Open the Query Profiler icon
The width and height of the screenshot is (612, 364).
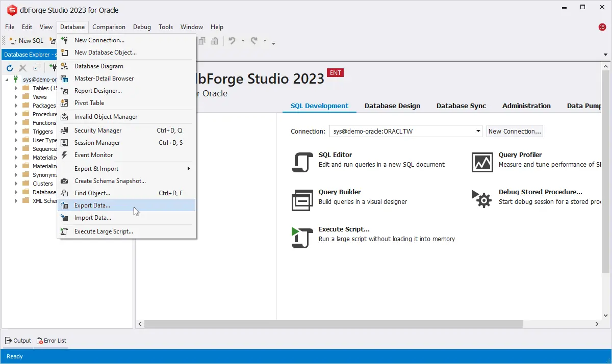482,163
